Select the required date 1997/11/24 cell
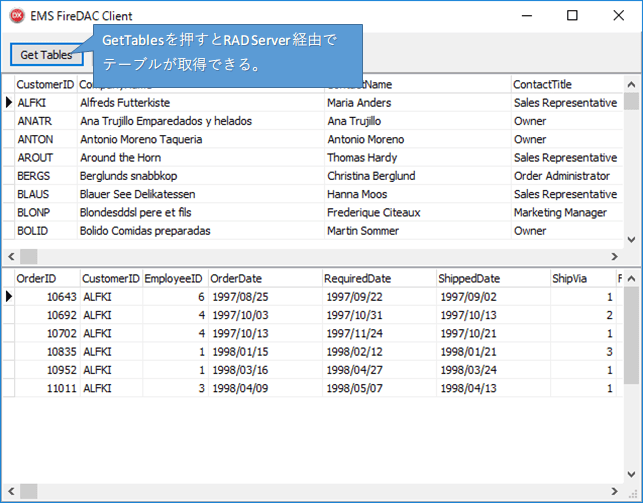 [x=379, y=333]
